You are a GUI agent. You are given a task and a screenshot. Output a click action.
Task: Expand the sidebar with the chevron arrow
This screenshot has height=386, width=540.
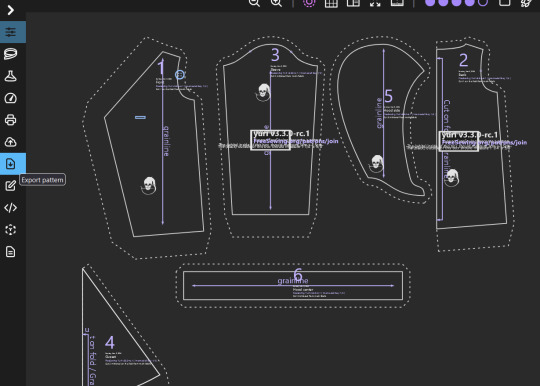10,10
